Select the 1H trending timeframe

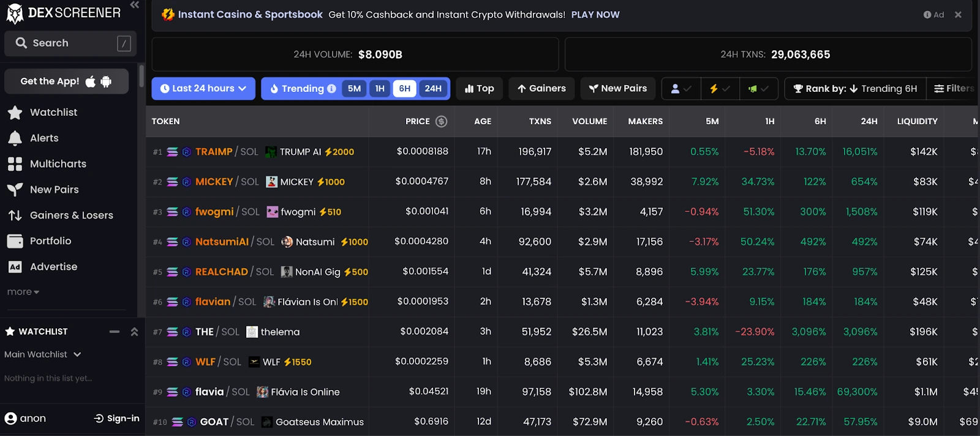(380, 89)
